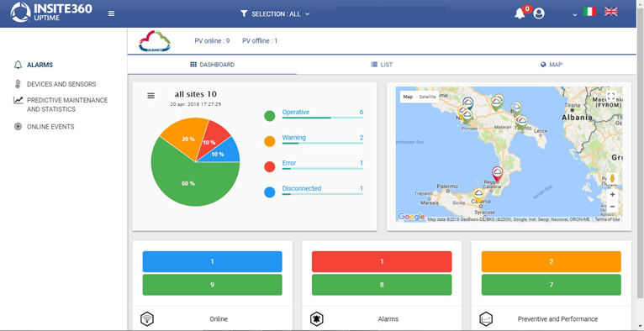The width and height of the screenshot is (644, 331).
Task: Toggle the map fullscreen view
Action: pos(611,97)
